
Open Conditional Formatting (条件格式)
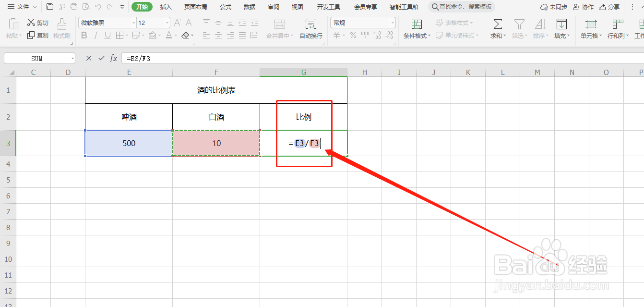point(417,29)
